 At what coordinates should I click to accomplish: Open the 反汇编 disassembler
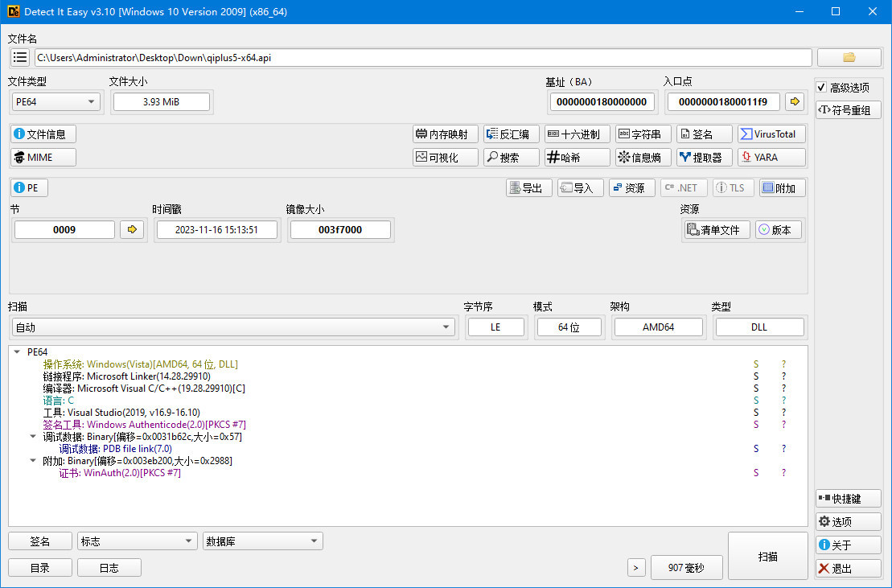pos(511,134)
